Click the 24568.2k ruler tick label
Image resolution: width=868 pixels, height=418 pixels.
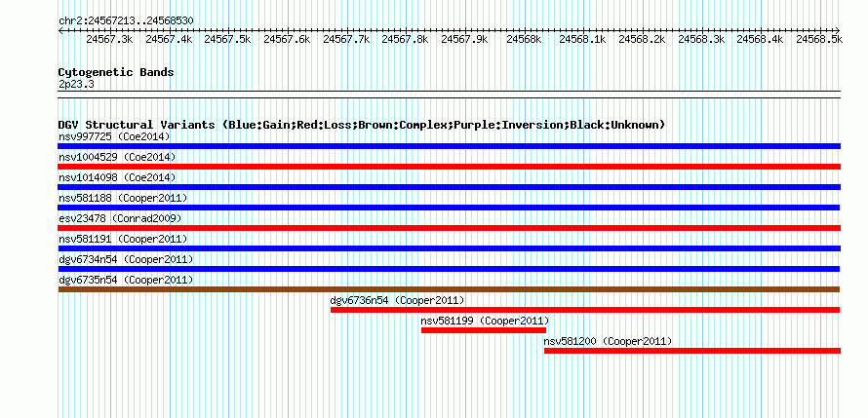pyautogui.click(x=642, y=39)
